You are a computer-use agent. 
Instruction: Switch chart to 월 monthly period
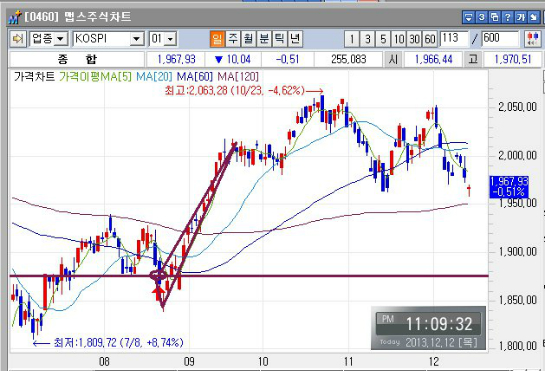[248, 39]
